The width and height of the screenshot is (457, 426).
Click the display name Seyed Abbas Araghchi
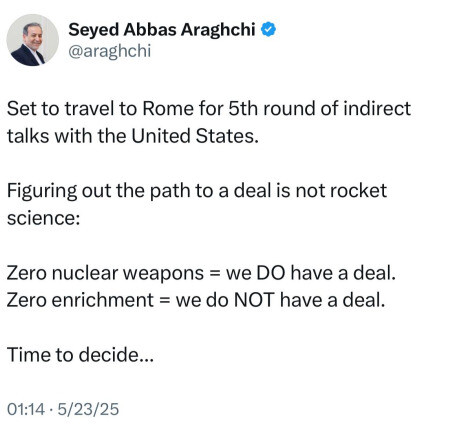[162, 30]
